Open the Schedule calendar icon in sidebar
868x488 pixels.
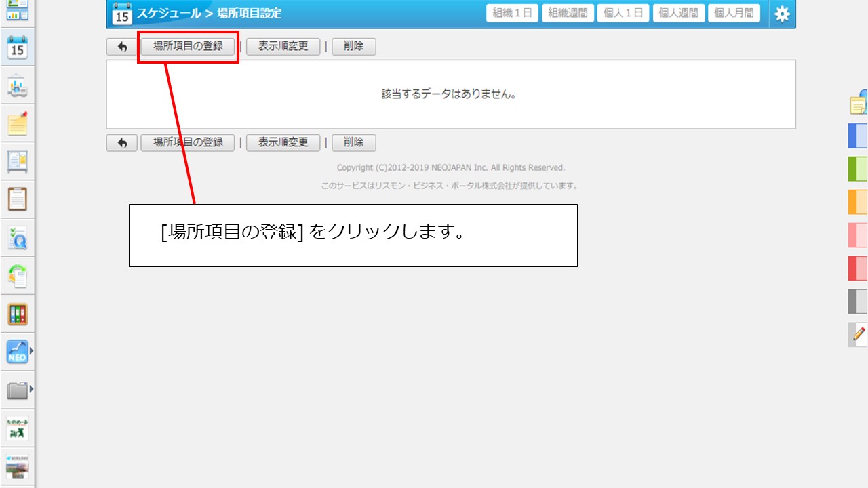pos(17,49)
